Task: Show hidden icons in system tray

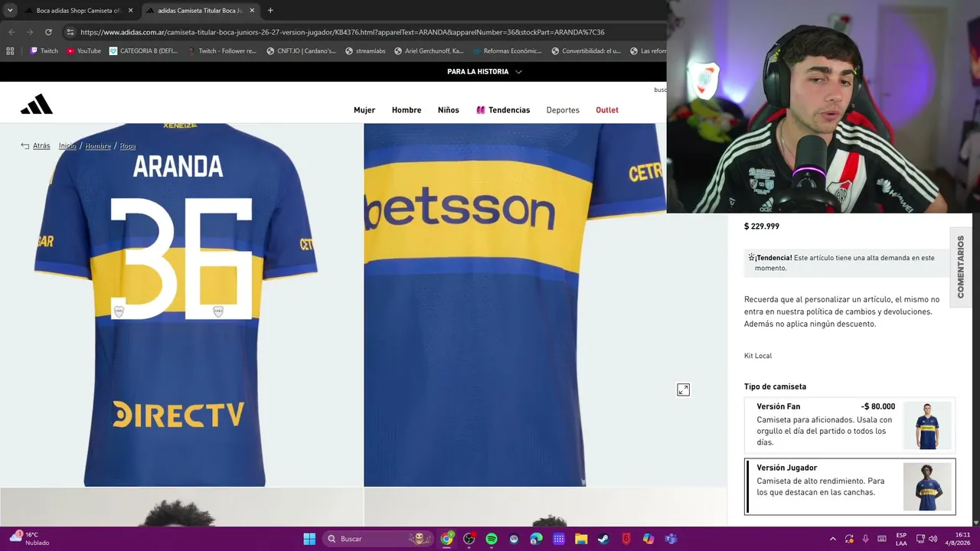Action: 832,539
